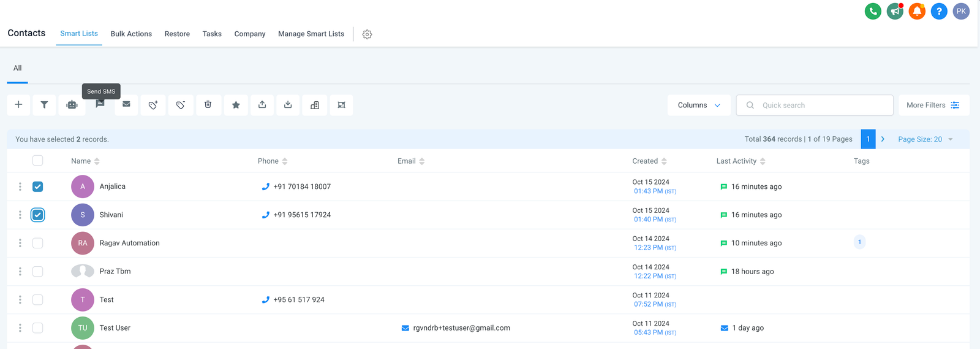
Task: Click the star review icon
Action: pyautogui.click(x=236, y=105)
